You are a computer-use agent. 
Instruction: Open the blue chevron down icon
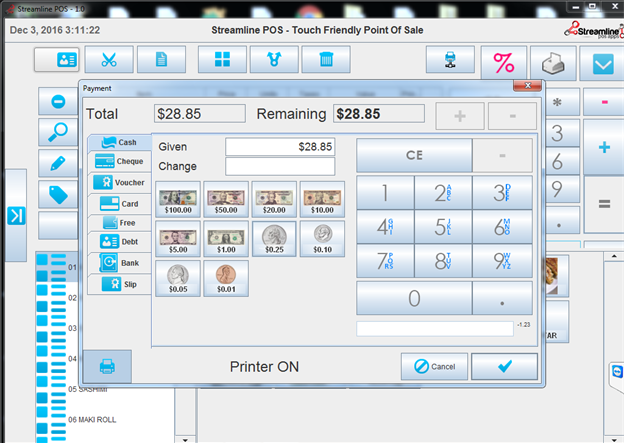(x=603, y=63)
